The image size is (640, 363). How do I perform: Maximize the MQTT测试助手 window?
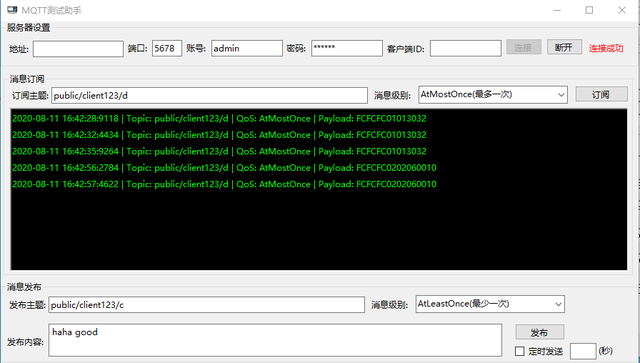589,10
